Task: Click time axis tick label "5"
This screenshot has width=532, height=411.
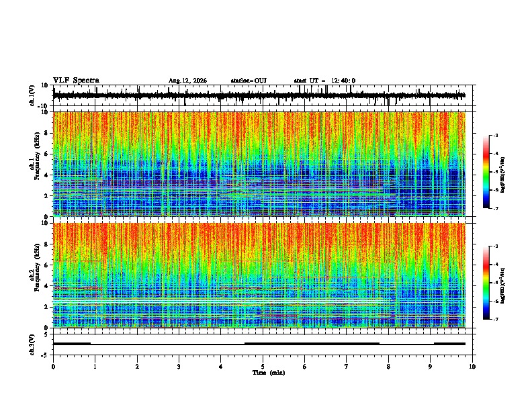Action: pyautogui.click(x=263, y=367)
